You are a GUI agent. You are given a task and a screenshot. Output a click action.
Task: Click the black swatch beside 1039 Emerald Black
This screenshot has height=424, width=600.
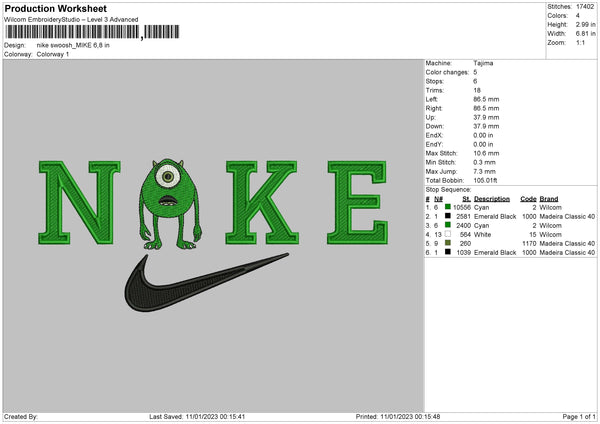click(x=448, y=252)
